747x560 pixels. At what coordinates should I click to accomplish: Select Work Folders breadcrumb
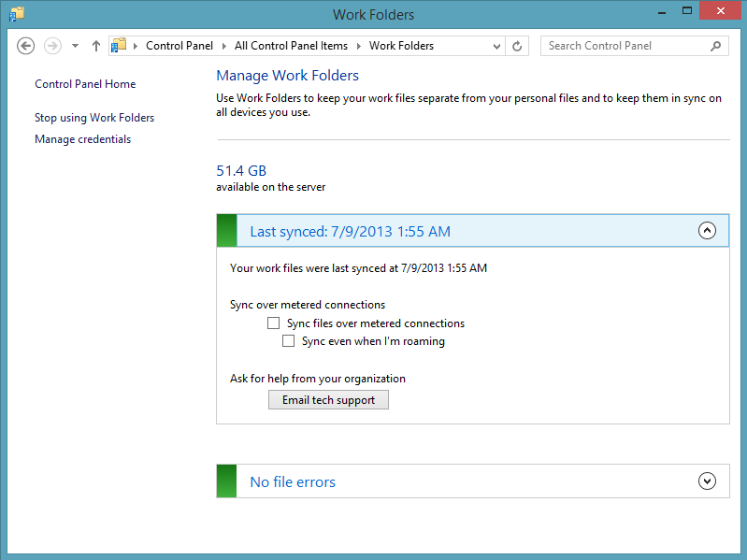pos(402,46)
